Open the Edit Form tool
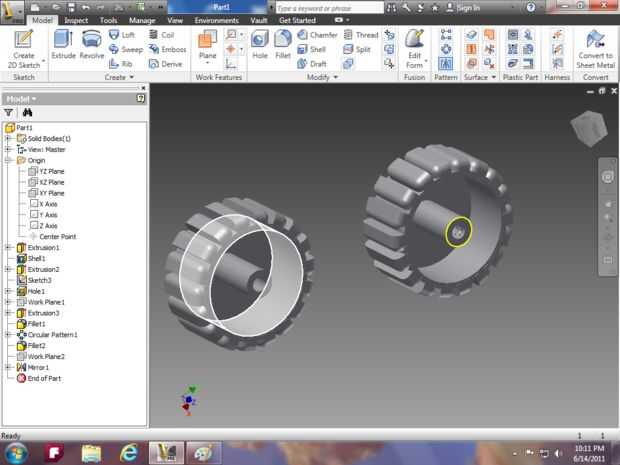 point(415,49)
